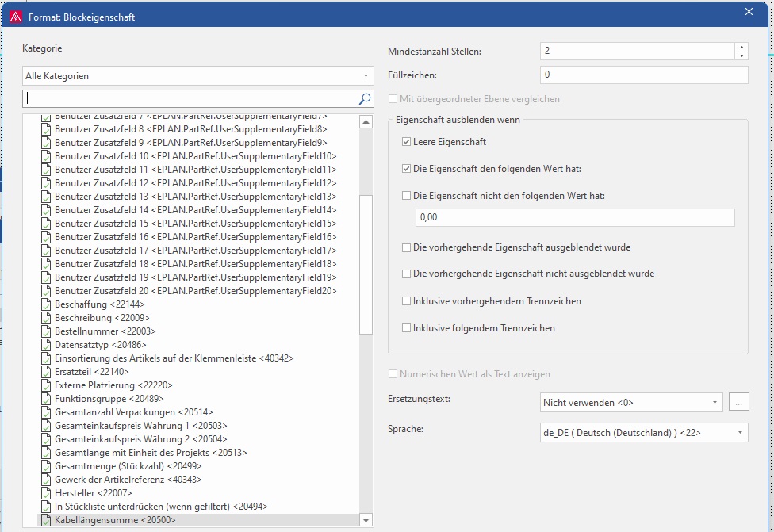Click the EPLAN logo in title bar
The height and width of the screenshot is (532, 774).
coord(15,17)
